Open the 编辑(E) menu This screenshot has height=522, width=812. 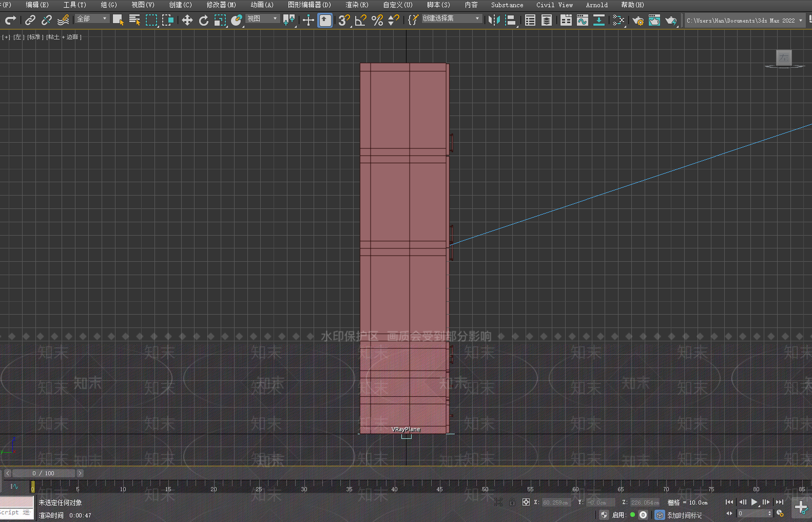click(37, 5)
